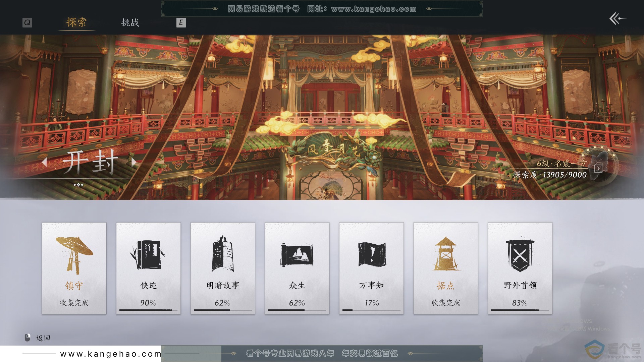The height and width of the screenshot is (362, 644).
Task: Go to previous region with left arrow beside 开封
Action: [44, 162]
